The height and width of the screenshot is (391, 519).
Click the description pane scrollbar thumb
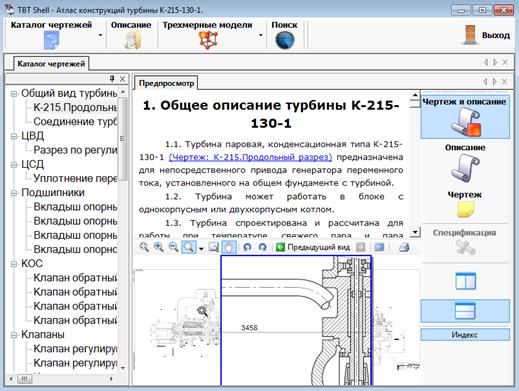(x=415, y=104)
